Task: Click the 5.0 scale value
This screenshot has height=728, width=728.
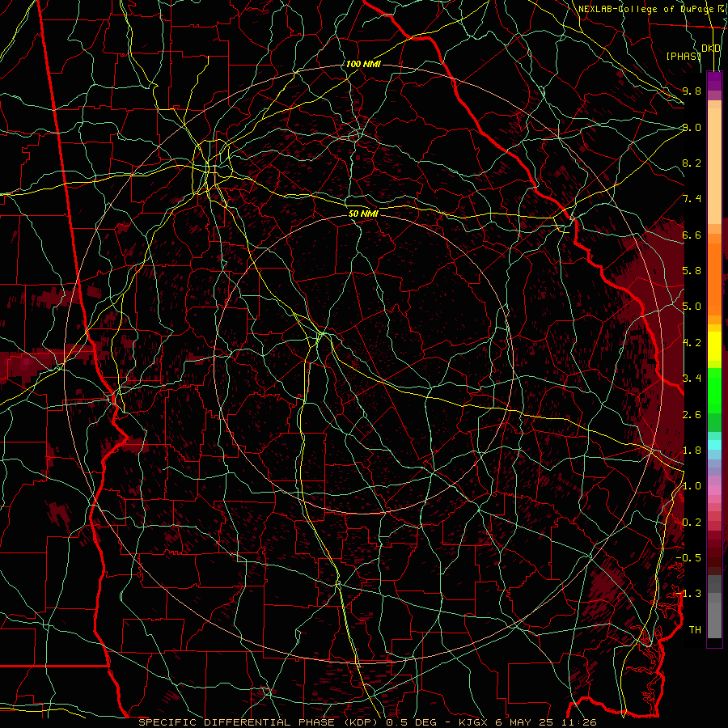Action: tap(692, 307)
